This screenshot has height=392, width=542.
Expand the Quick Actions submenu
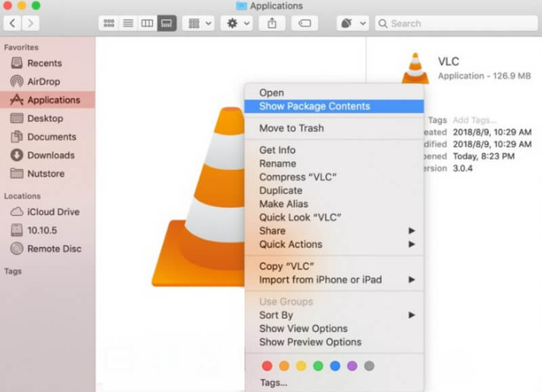pos(291,244)
